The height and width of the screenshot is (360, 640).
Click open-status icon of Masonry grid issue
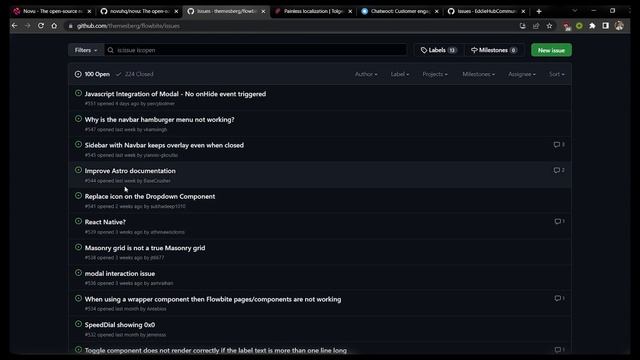(x=78, y=247)
